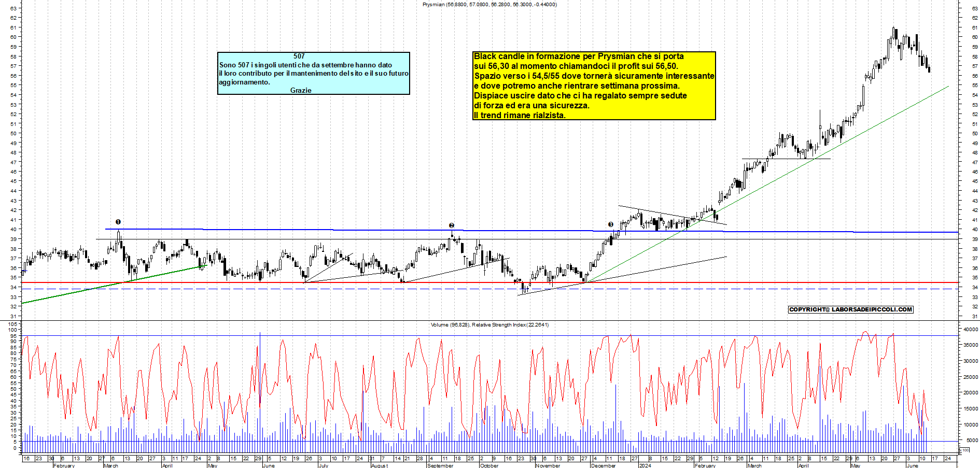This screenshot has width=980, height=468.
Task: Click the 'July' month label on the time axis
Action: (x=323, y=465)
